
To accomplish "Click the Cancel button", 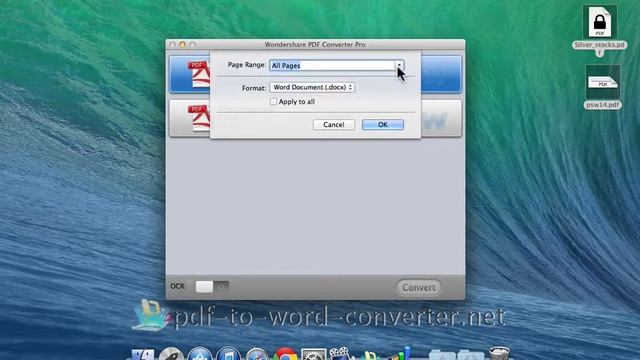I will pos(333,124).
